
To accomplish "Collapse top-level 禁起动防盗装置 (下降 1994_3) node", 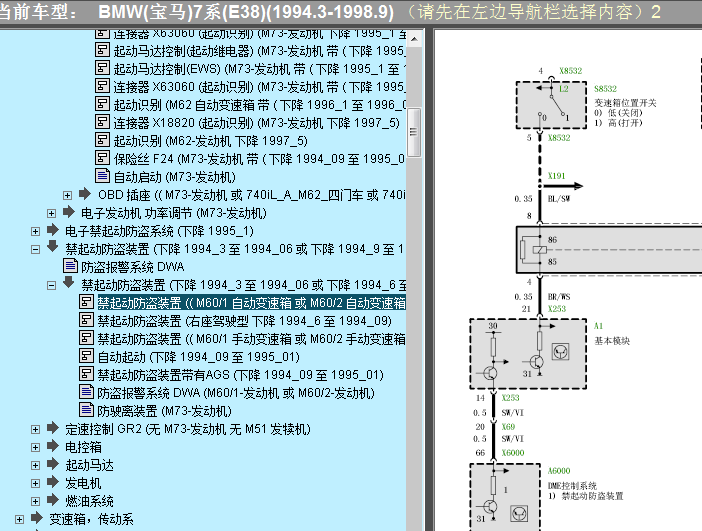I will click(35, 249).
